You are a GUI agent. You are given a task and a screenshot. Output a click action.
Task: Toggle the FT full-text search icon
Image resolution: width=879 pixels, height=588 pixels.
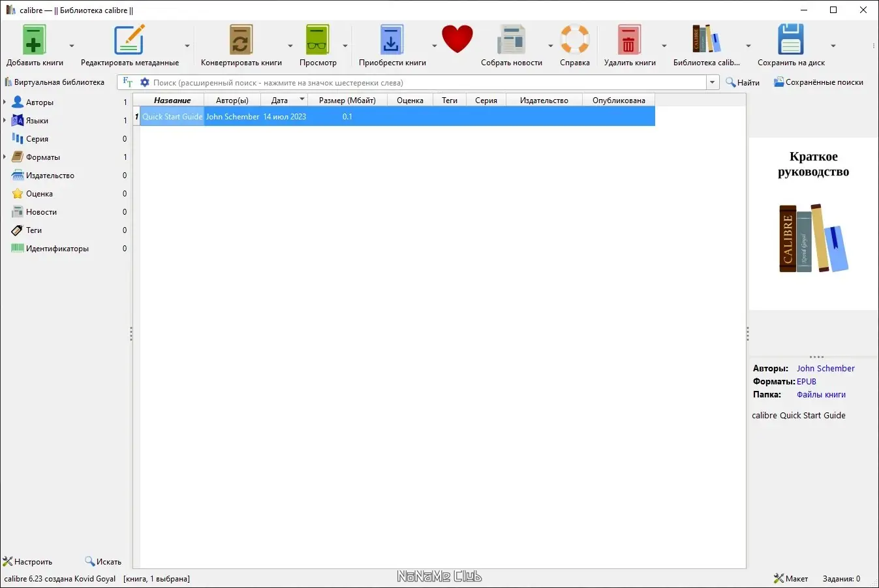(x=128, y=82)
